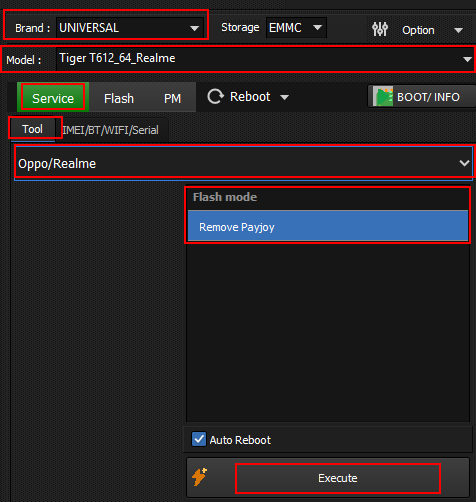Open the Option dropdown arrow
This screenshot has height=502, width=476.
click(458, 30)
